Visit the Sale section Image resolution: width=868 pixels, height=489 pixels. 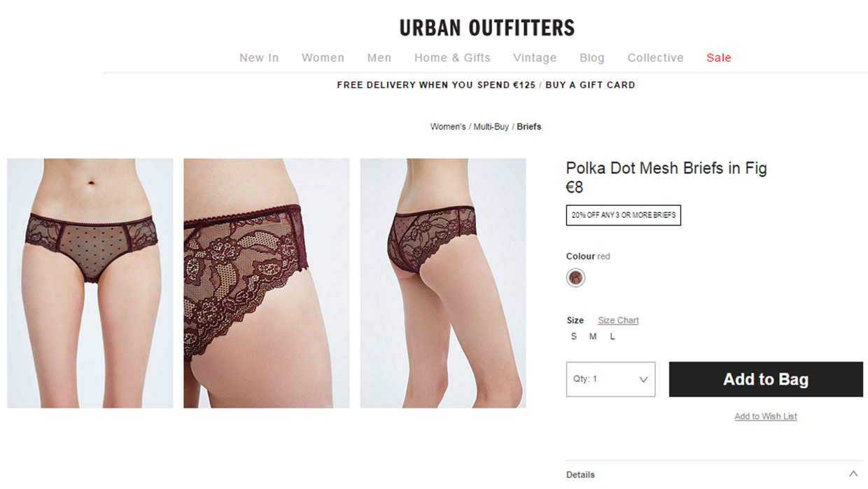[719, 57]
